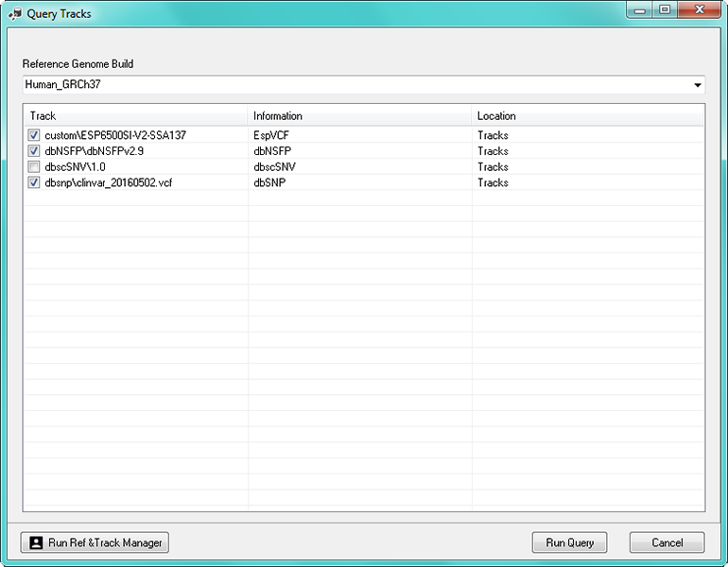Select the custom\ESP6500SI-V2-SSA137 track name
728x567 pixels.
click(x=115, y=135)
